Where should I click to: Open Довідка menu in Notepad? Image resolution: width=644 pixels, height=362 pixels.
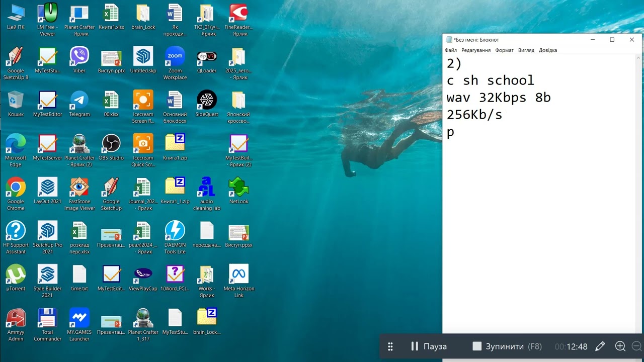pos(548,50)
